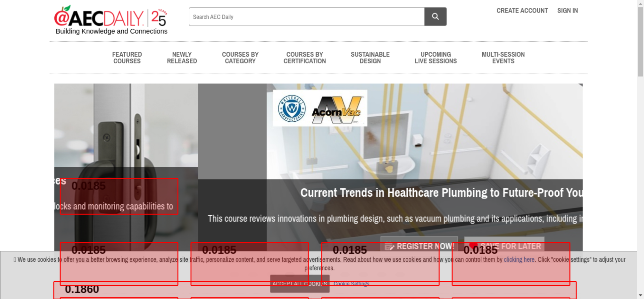Expand Multi-Session Events menu

click(x=503, y=58)
